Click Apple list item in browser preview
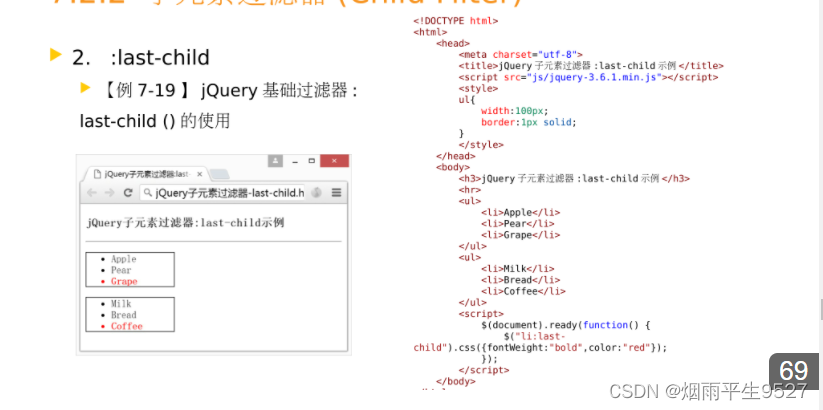 123,259
